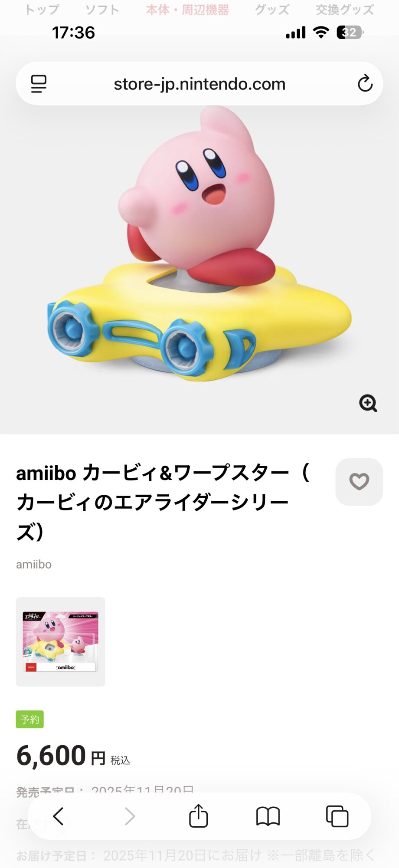This screenshot has width=399, height=868.
Task: Reload the page with the refresh icon
Action: coord(365,83)
